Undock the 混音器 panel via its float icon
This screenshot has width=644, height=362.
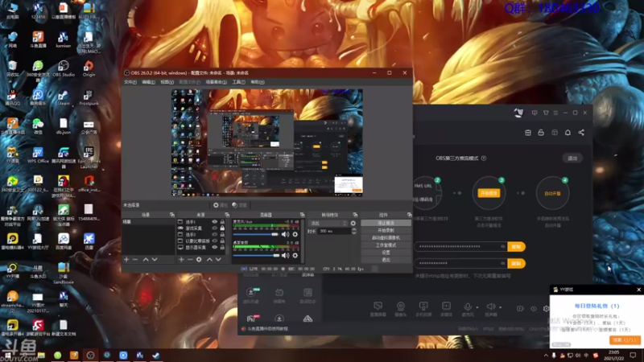303,215
